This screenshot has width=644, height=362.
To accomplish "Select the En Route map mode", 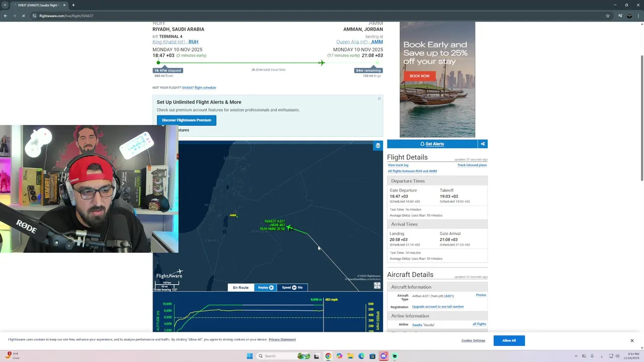I will click(x=240, y=288).
